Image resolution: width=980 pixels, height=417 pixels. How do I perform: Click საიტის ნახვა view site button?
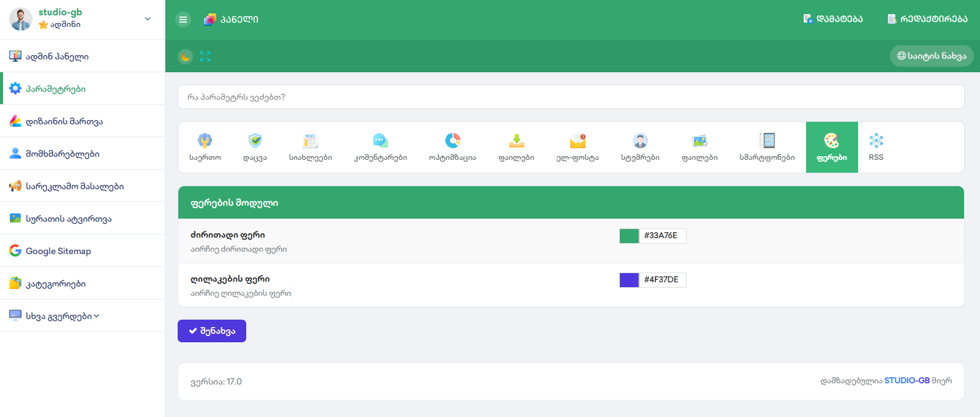click(931, 56)
